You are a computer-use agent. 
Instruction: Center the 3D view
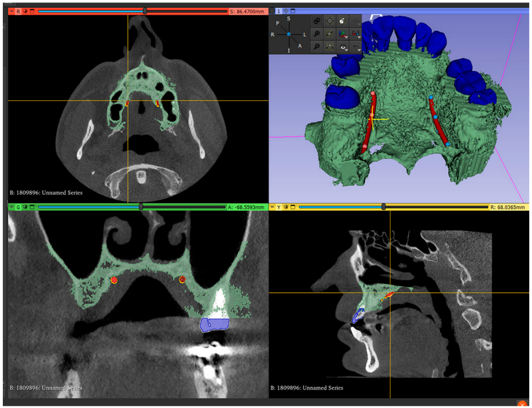286,11
